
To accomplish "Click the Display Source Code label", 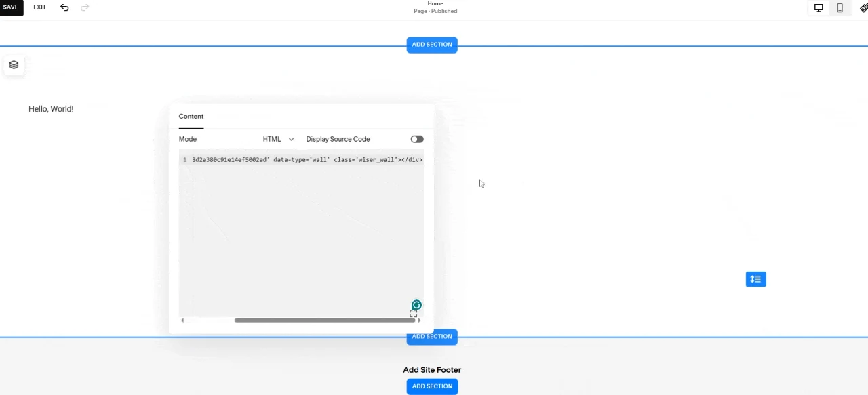I will click(x=338, y=139).
